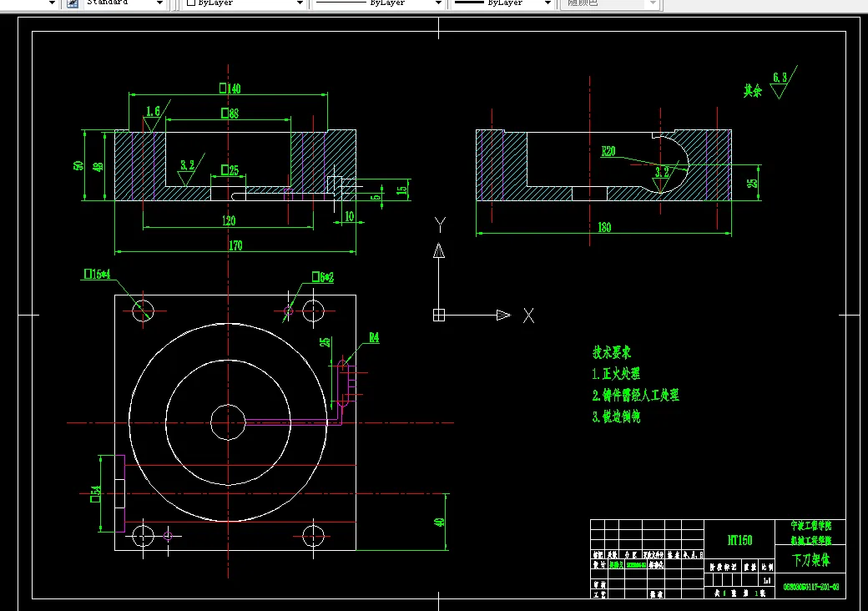The width and height of the screenshot is (868, 611).
Task: Select the □25 dimension in the front view
Action: (x=230, y=170)
